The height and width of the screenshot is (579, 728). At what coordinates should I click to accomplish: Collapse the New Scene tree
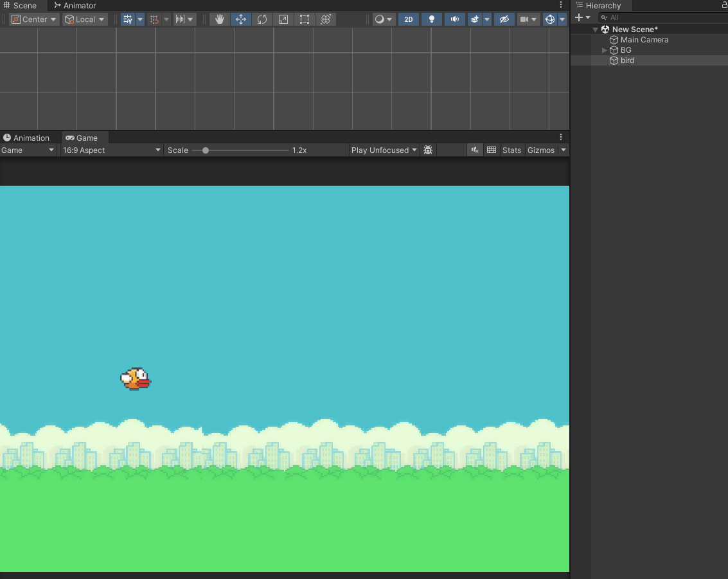coord(595,30)
